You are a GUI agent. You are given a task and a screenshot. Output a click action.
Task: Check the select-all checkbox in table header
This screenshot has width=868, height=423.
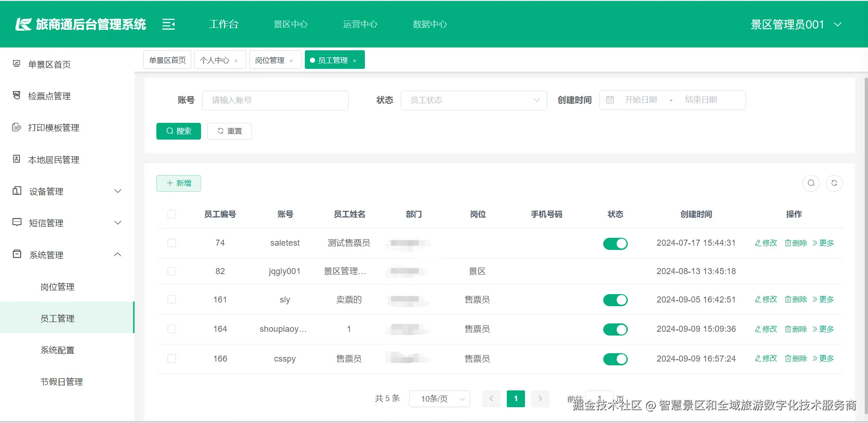172,215
